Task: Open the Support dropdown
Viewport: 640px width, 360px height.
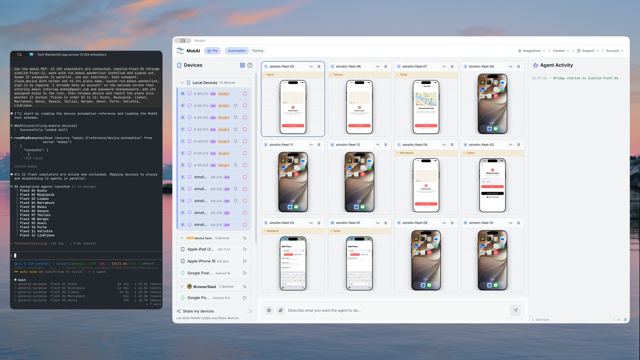Action: (x=588, y=51)
